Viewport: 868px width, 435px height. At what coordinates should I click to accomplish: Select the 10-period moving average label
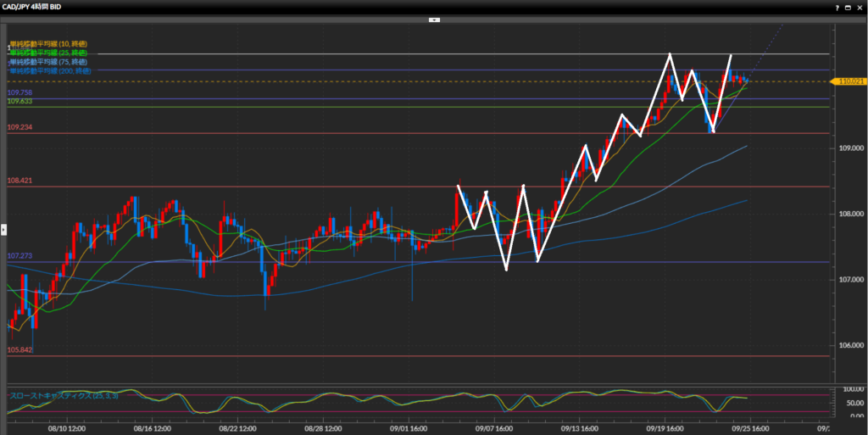(x=49, y=43)
